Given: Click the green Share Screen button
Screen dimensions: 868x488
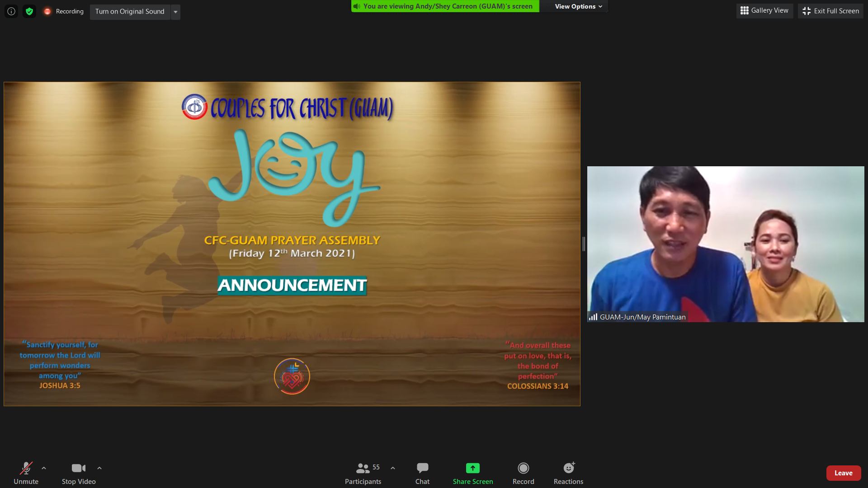Looking at the screenshot, I should [473, 473].
